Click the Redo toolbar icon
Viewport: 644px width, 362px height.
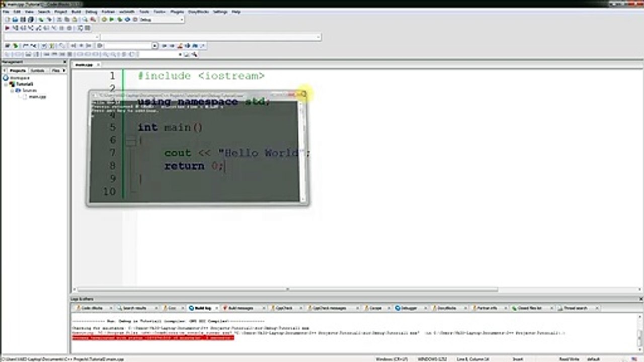coord(49,20)
